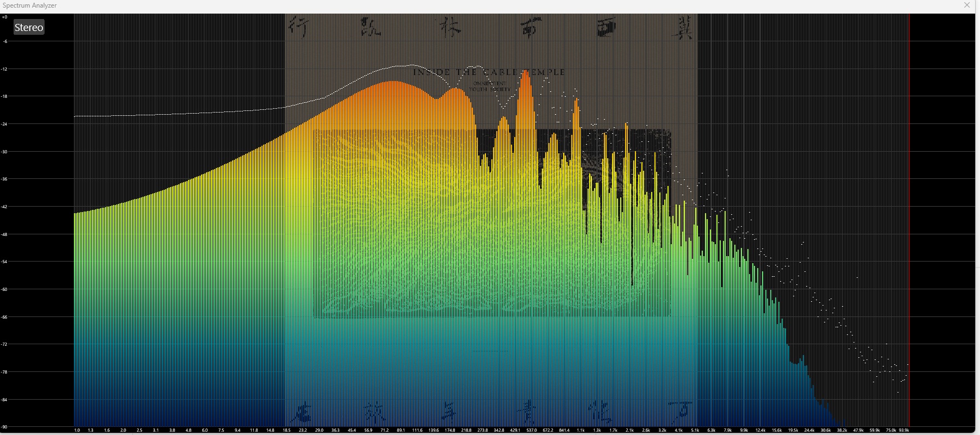Click the 537.0 frequency axis label
980x435 pixels.
tap(531, 430)
